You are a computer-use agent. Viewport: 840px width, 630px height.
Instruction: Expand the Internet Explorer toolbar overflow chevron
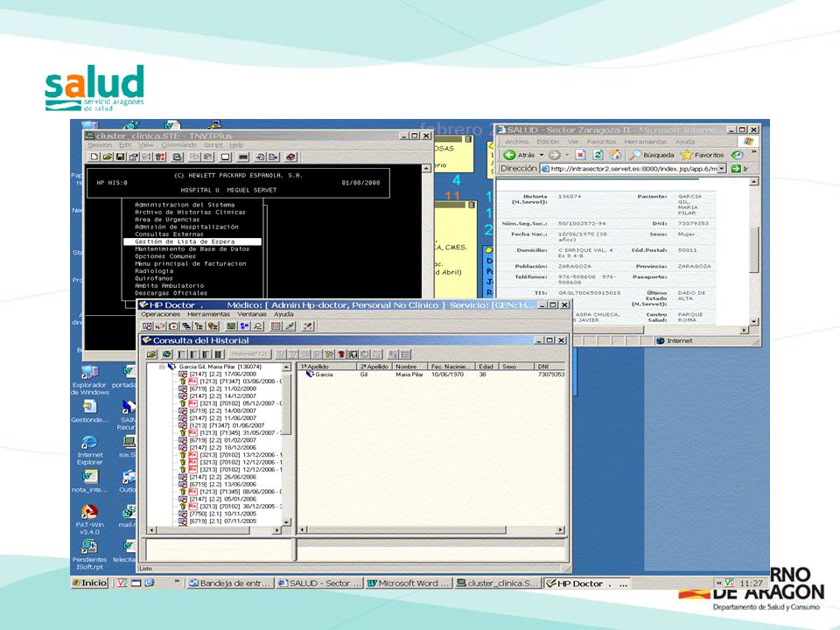[753, 152]
